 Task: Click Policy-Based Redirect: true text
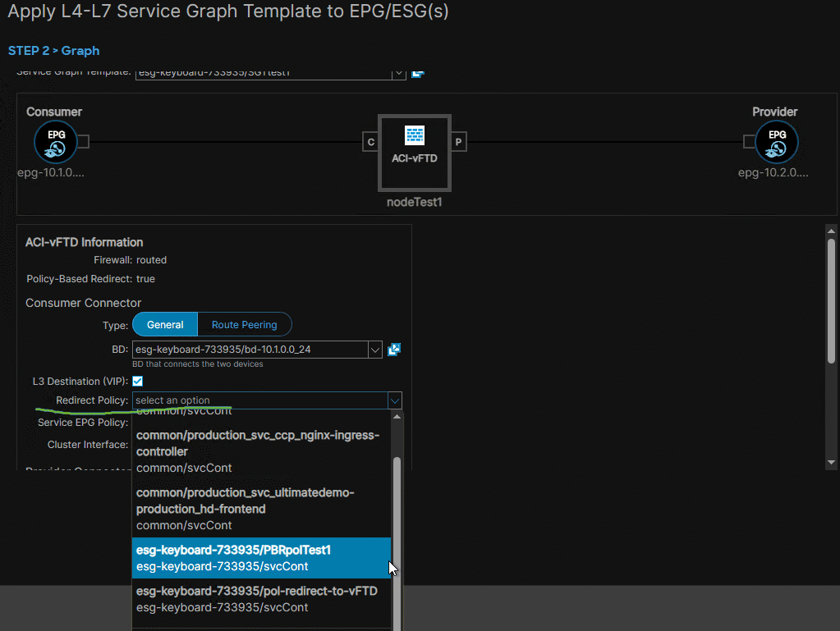(x=90, y=279)
